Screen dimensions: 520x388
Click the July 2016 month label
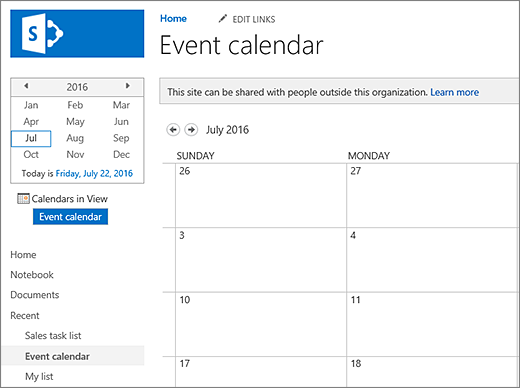[x=227, y=130]
